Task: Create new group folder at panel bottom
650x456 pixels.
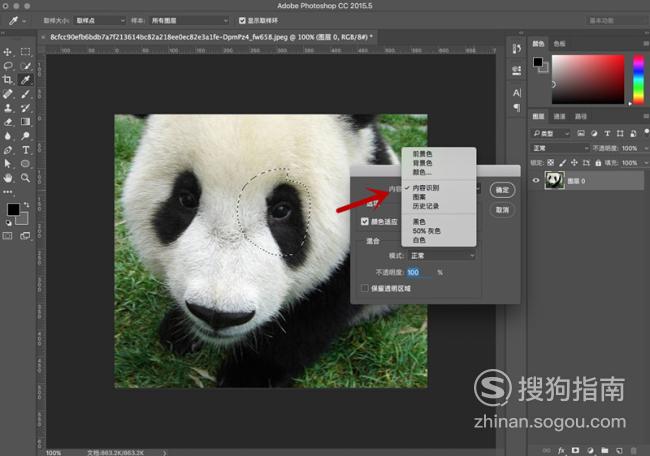Action: (x=605, y=450)
